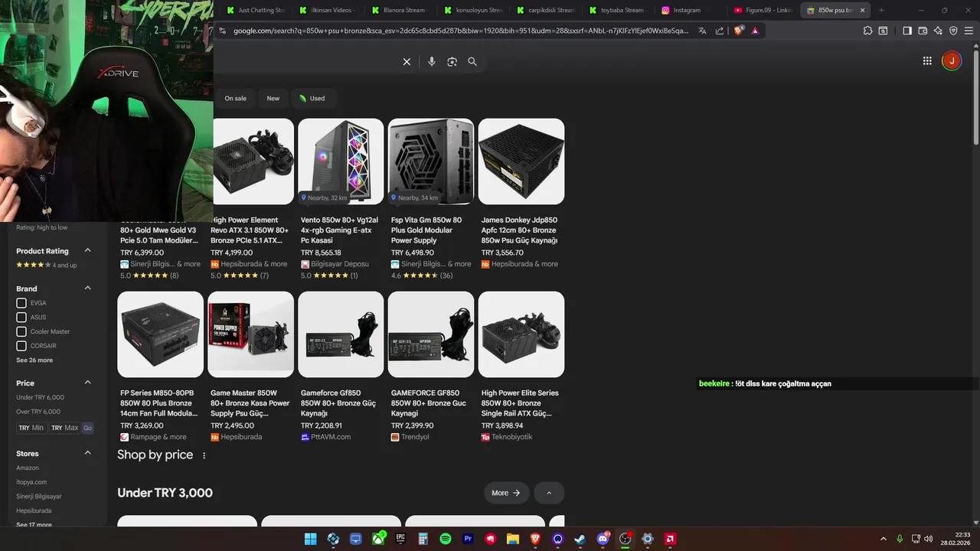Click the translate page icon in address bar
The width and height of the screenshot is (980, 551).
[x=702, y=31]
